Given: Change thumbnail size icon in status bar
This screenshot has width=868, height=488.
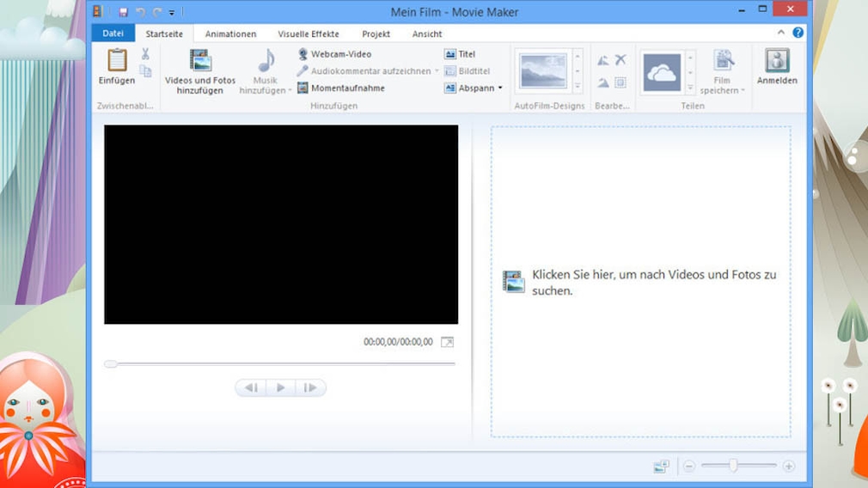Looking at the screenshot, I should point(661,467).
